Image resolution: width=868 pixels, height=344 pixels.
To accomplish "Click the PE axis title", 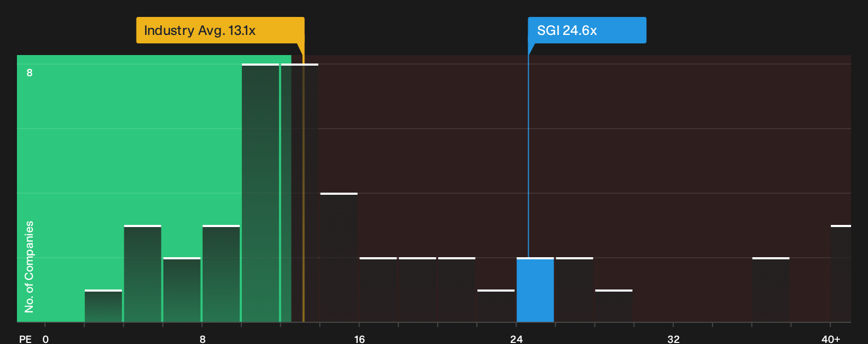I will pos(25,339).
